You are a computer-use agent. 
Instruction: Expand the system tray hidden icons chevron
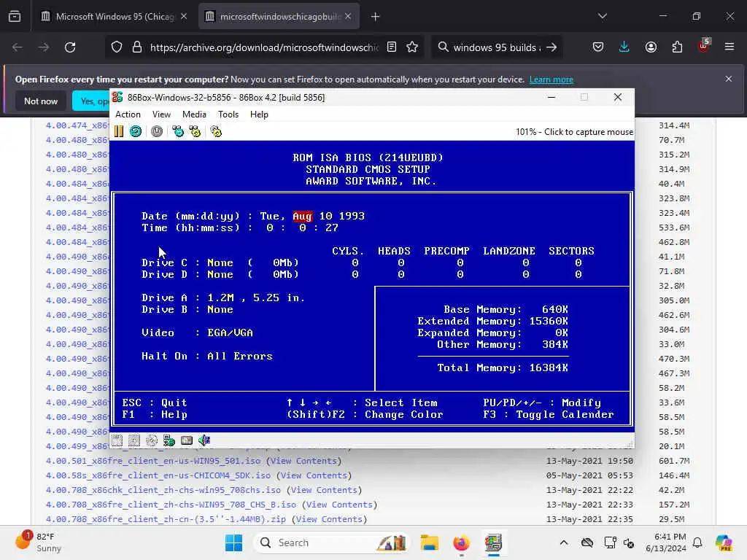click(564, 542)
